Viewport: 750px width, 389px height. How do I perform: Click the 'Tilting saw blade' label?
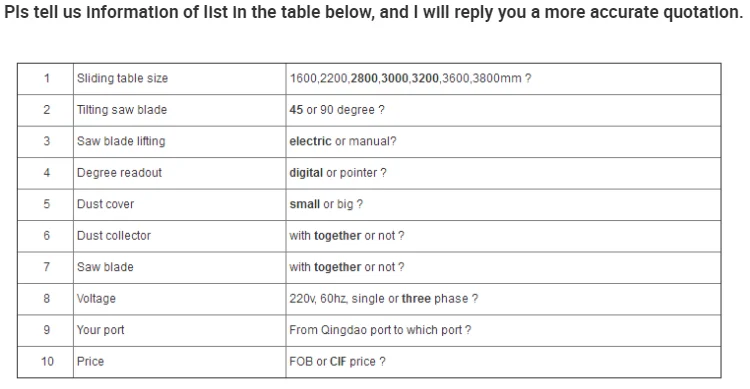point(122,110)
